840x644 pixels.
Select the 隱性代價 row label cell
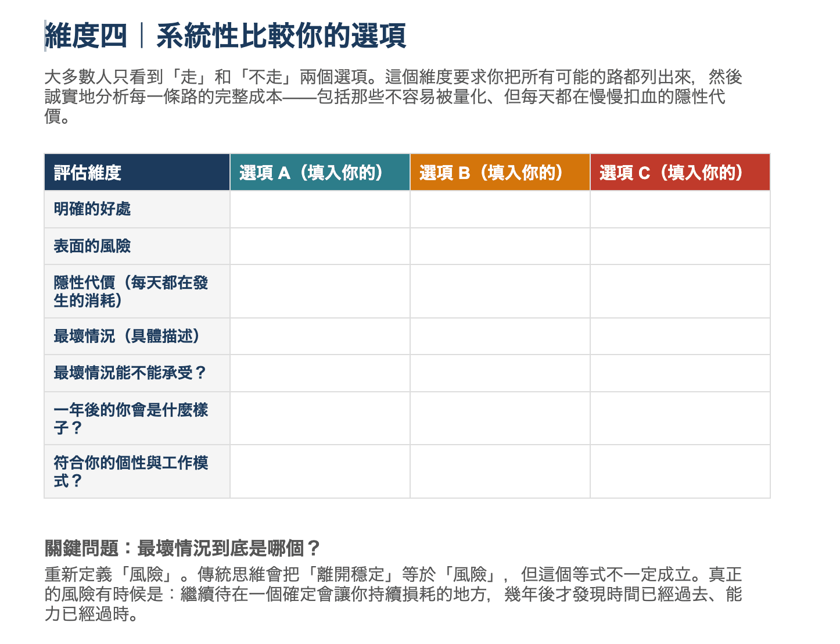click(137, 292)
